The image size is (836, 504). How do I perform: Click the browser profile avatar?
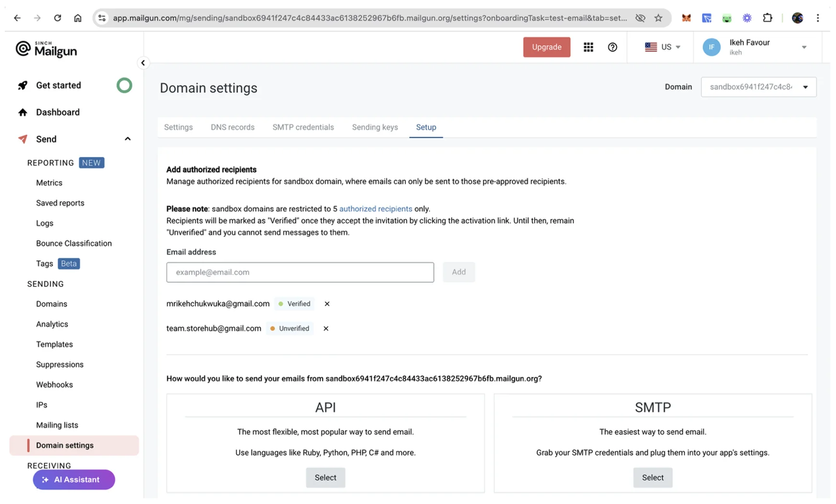pos(797,18)
